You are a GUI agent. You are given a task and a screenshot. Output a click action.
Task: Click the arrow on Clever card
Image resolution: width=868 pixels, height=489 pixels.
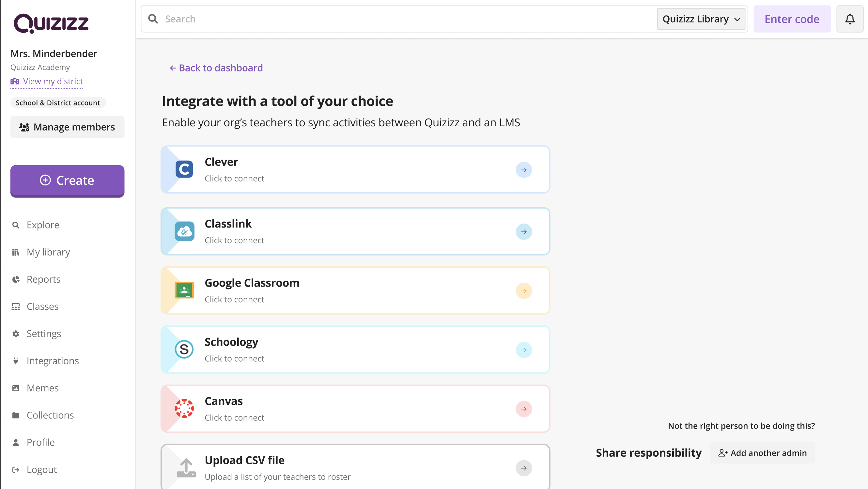(x=524, y=170)
